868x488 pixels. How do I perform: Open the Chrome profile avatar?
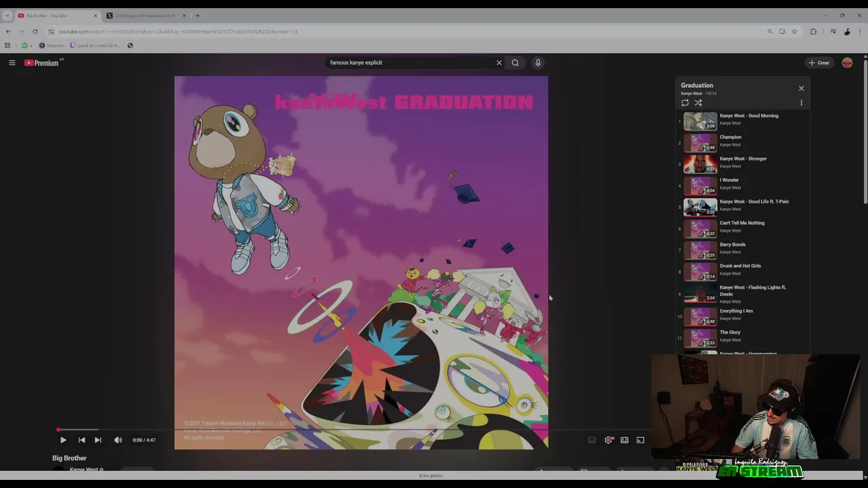tap(847, 31)
